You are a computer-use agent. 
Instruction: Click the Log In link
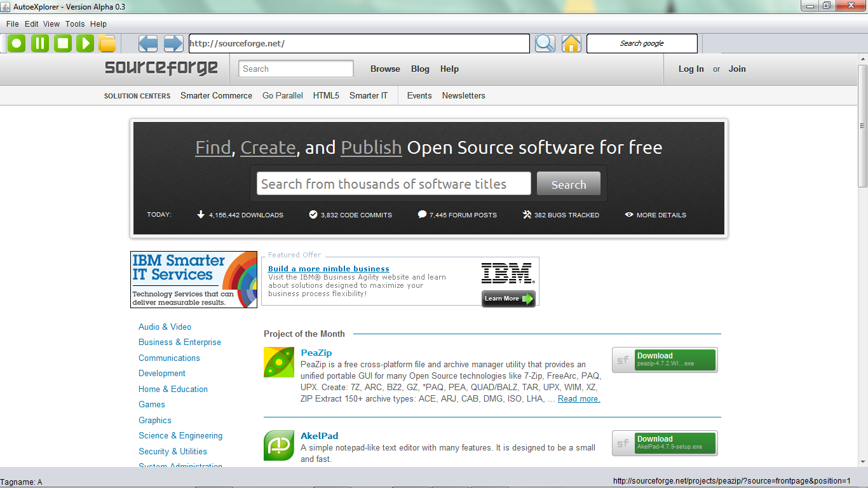(x=691, y=69)
